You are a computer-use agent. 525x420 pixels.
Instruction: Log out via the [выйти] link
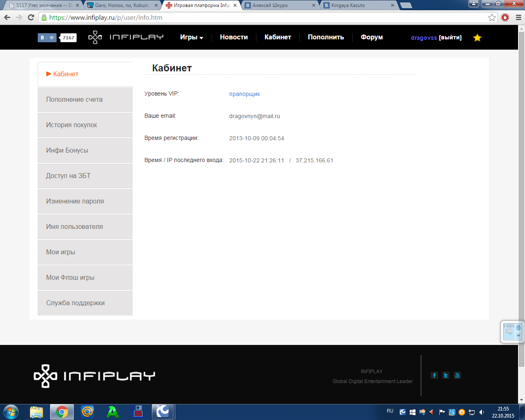click(x=450, y=38)
